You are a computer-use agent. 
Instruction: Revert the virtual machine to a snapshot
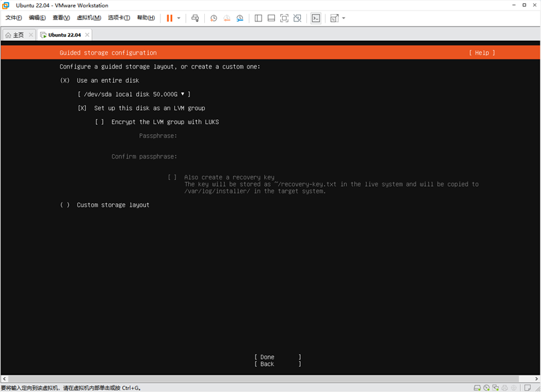click(227, 18)
